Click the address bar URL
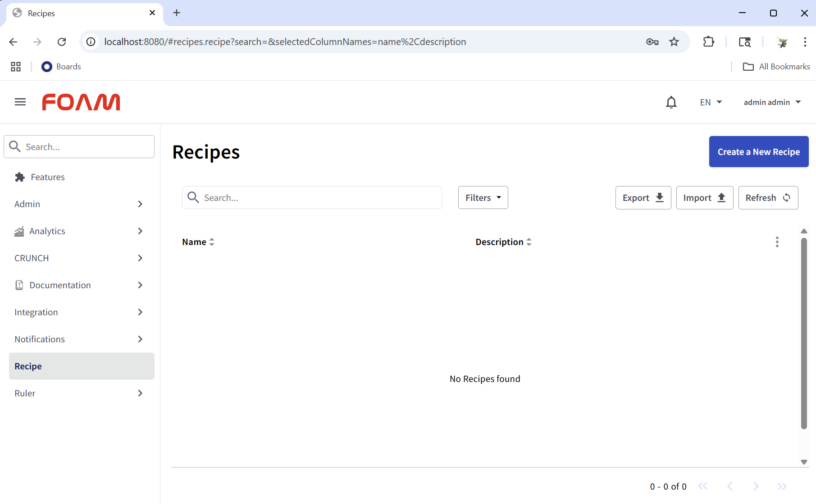Image resolution: width=816 pixels, height=504 pixels. point(285,42)
